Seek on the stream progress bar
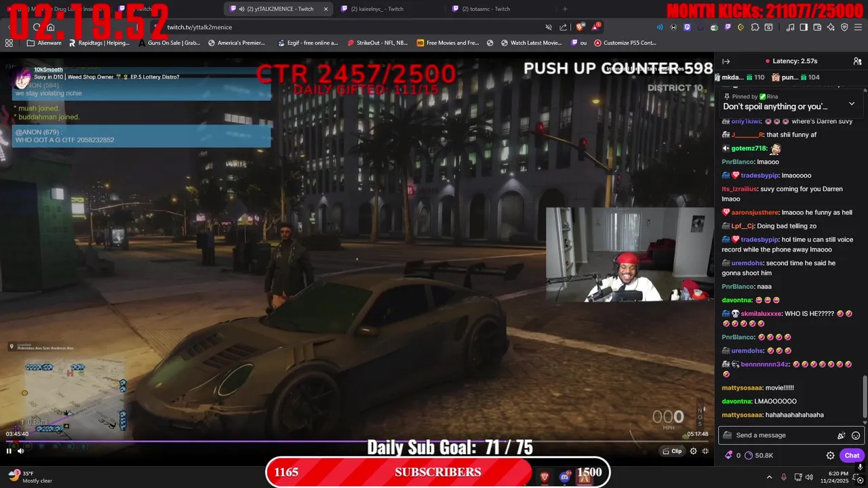 click(x=356, y=441)
